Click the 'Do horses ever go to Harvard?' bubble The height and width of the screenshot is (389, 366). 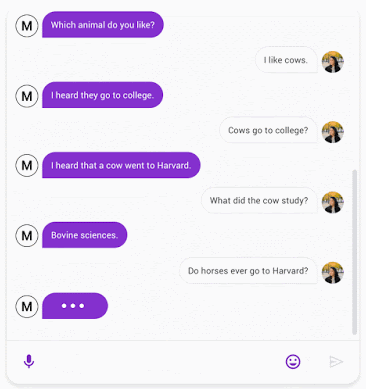coord(248,271)
